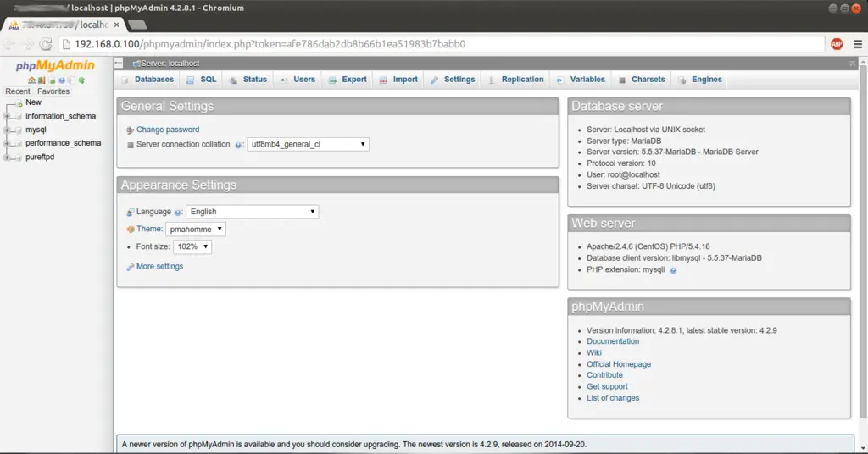Click the Server: localhost breadcrumb link
This screenshot has width=868, height=454.
170,64
